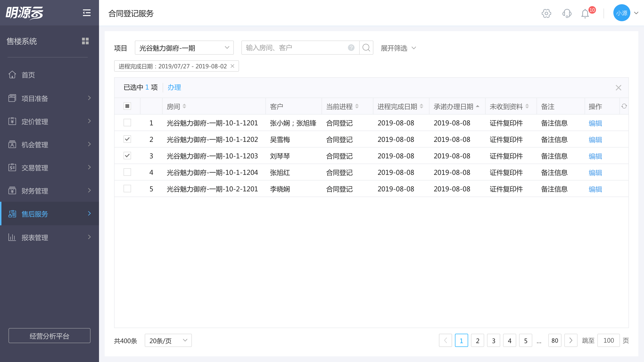Sort by 房间 column sort icon
Image resolution: width=644 pixels, height=362 pixels.
click(184, 106)
